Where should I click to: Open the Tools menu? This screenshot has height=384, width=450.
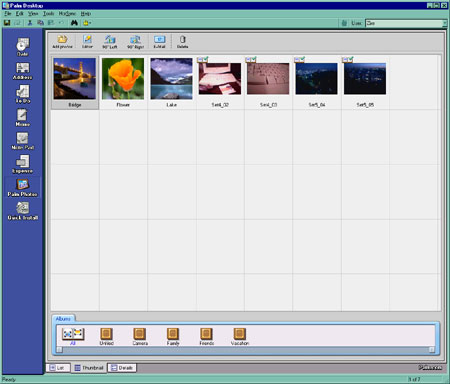(x=48, y=13)
